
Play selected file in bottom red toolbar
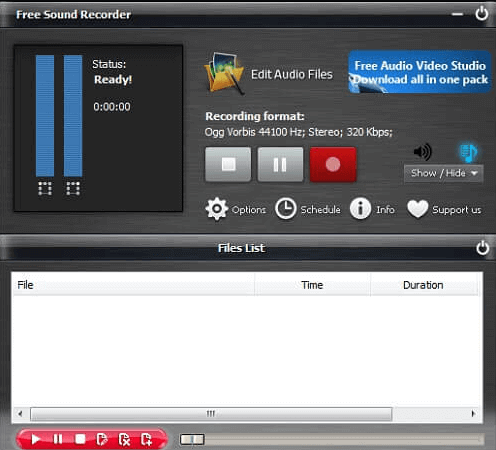pos(35,439)
